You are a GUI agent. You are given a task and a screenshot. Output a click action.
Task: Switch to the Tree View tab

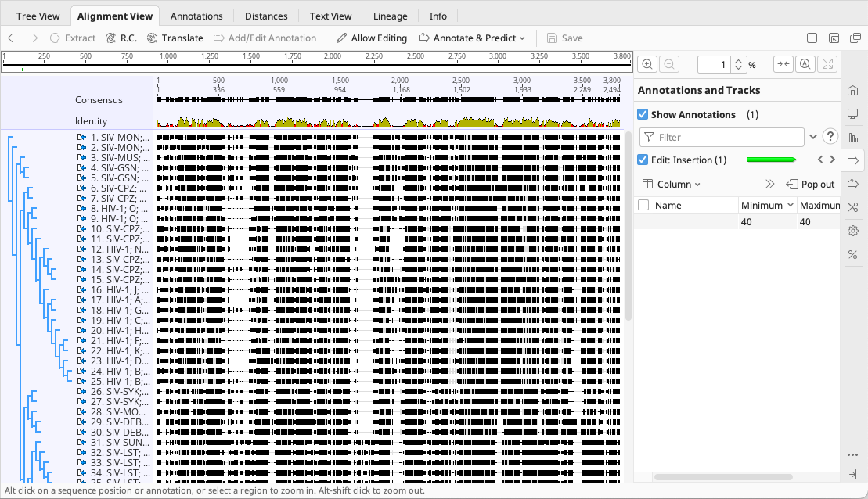pyautogui.click(x=38, y=16)
